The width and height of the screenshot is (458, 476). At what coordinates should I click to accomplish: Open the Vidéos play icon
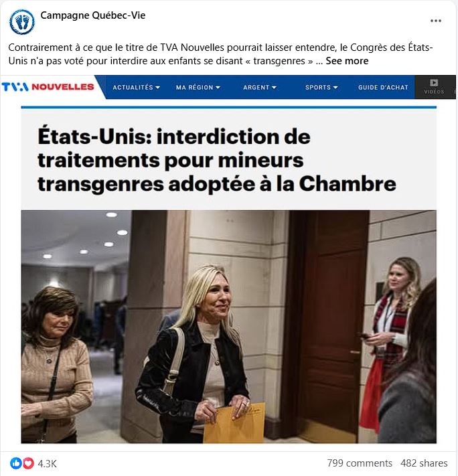click(434, 82)
